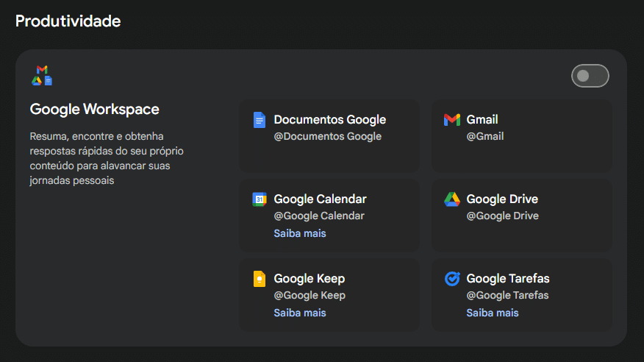This screenshot has height=362, width=644.
Task: Click the Gmail envelope icon
Action: 452,120
